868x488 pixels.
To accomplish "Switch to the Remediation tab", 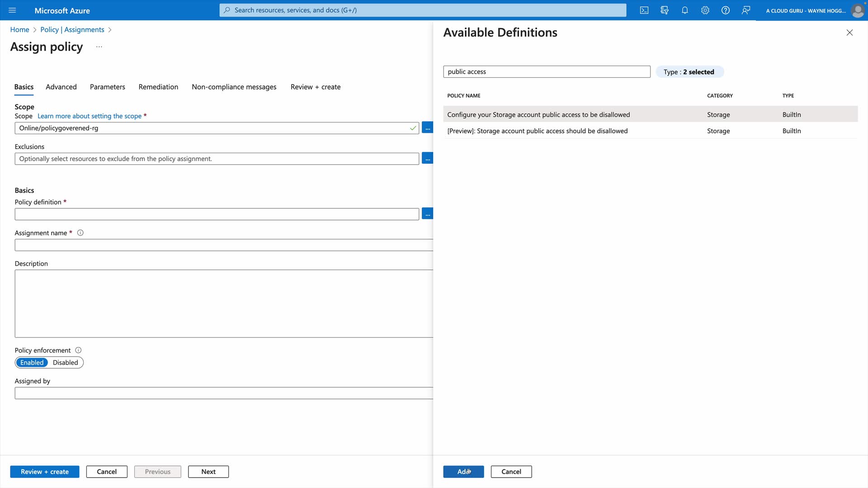I will 158,87.
